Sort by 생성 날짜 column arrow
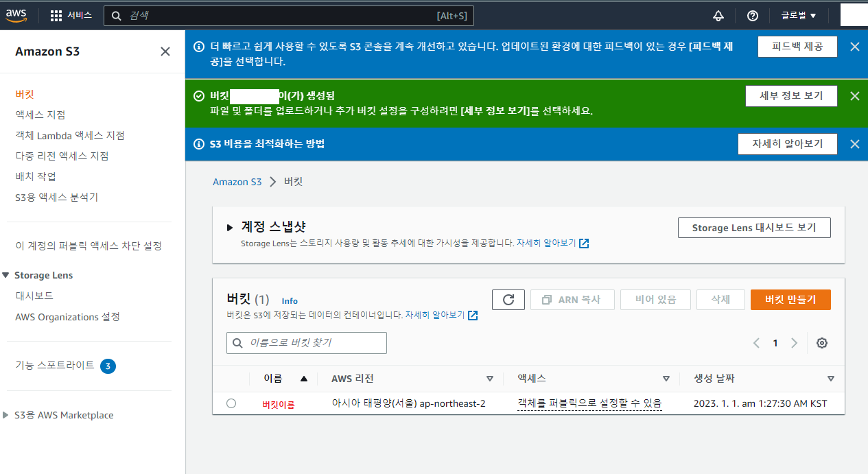Screen dimensions: 868x474 coord(831,379)
